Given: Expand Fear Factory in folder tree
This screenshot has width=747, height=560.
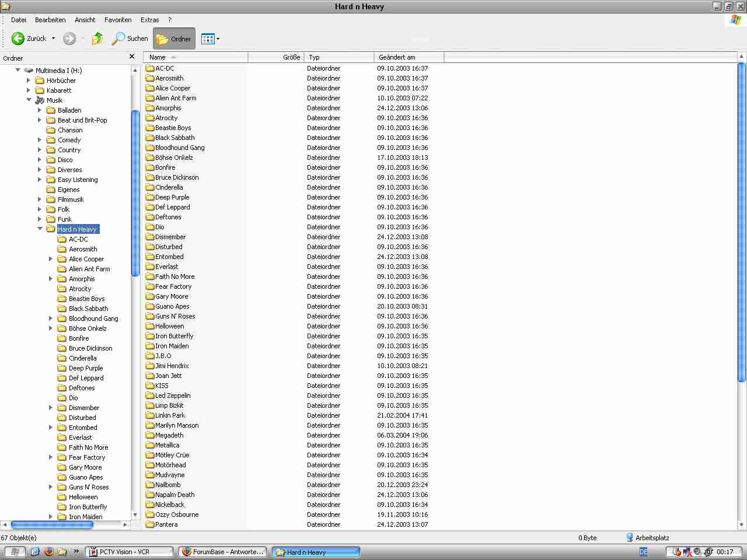Looking at the screenshot, I should [x=51, y=457].
